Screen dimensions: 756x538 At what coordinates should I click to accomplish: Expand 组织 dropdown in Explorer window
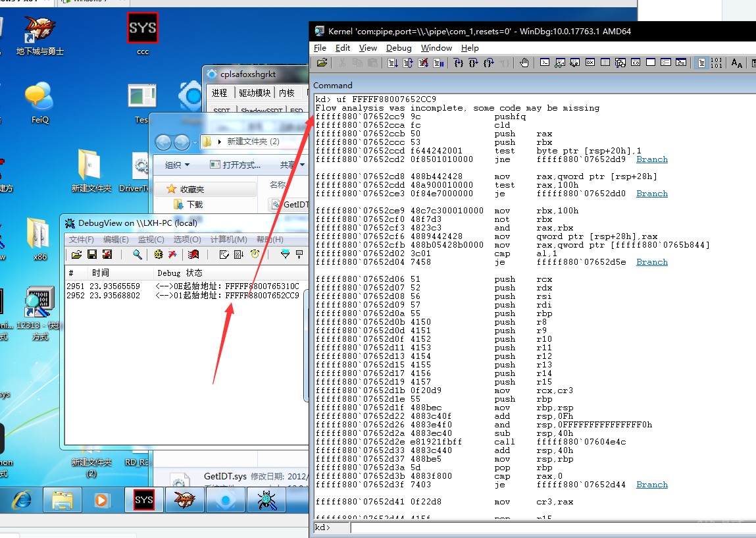(x=177, y=165)
